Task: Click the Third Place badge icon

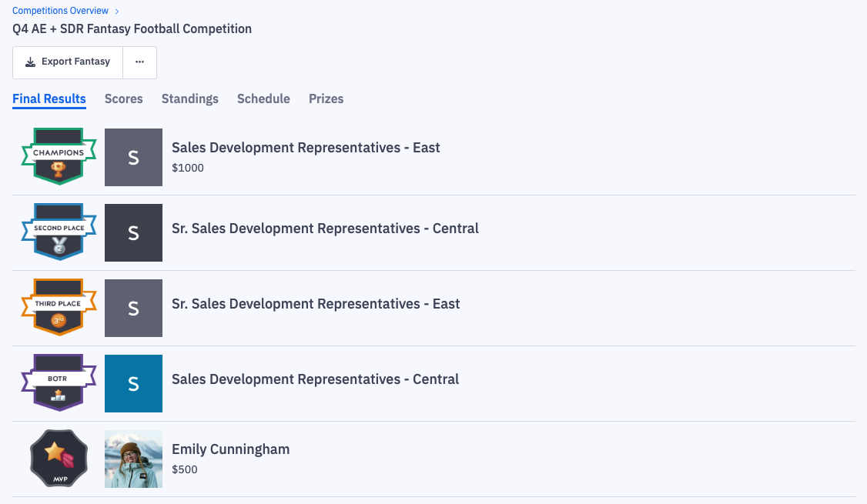Action: [x=59, y=308]
